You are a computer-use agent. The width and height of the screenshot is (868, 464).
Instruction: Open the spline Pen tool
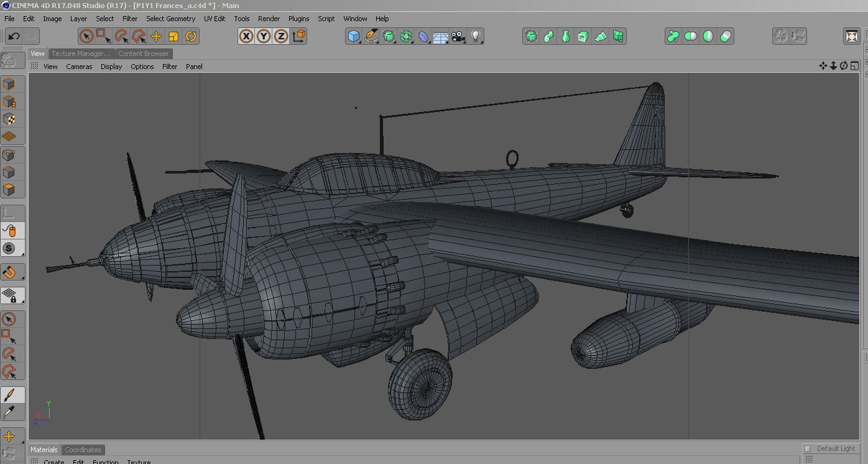coord(371,36)
